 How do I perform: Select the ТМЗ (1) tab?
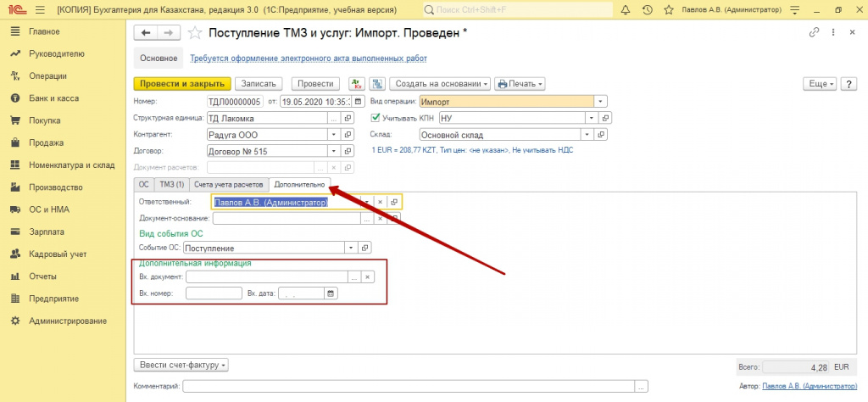172,184
